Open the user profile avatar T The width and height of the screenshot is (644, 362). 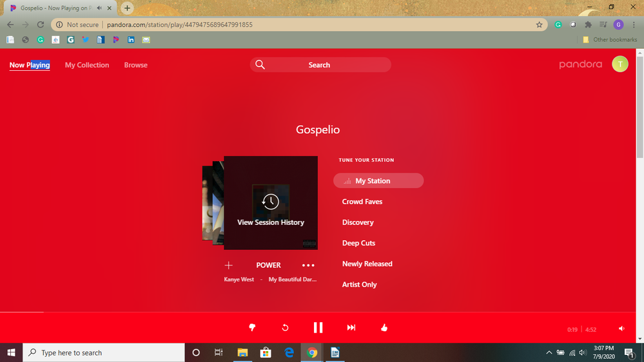pyautogui.click(x=620, y=64)
